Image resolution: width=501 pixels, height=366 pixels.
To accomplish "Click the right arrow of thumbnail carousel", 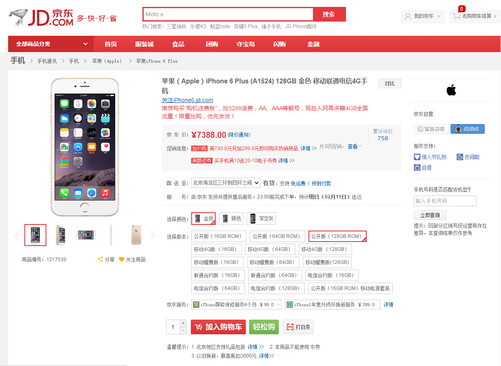I will (153, 235).
